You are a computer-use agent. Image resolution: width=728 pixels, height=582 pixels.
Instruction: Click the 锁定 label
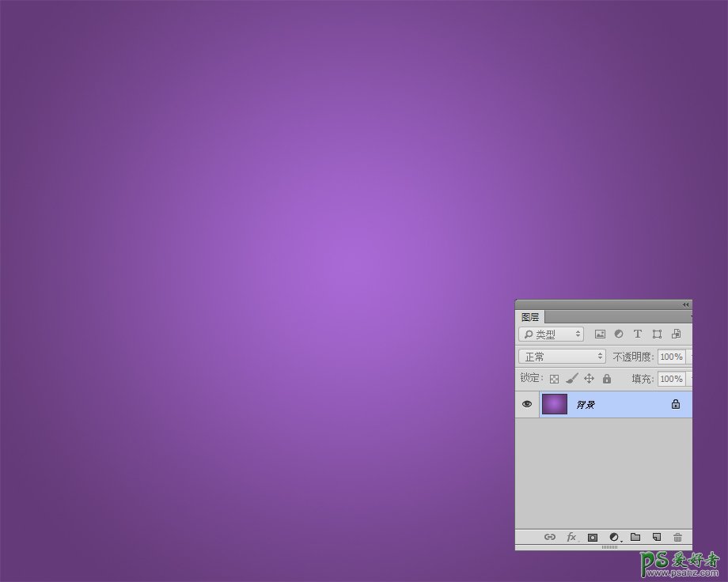point(531,378)
